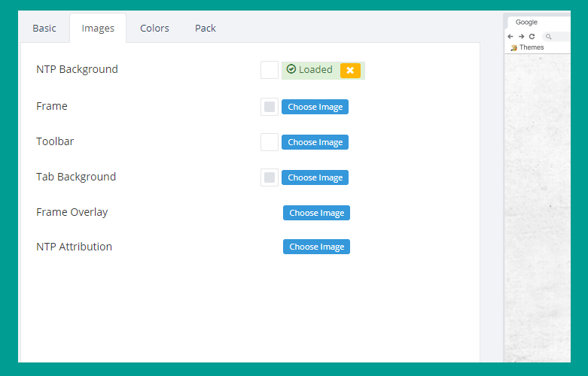Choose Image for NTP Attribution
The width and height of the screenshot is (588, 376).
(x=316, y=247)
